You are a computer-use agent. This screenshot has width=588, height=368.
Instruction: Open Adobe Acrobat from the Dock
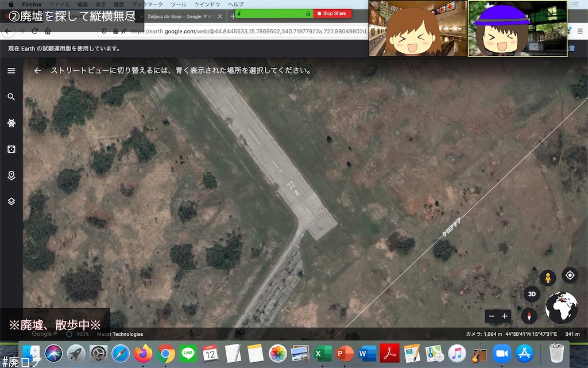tap(390, 354)
